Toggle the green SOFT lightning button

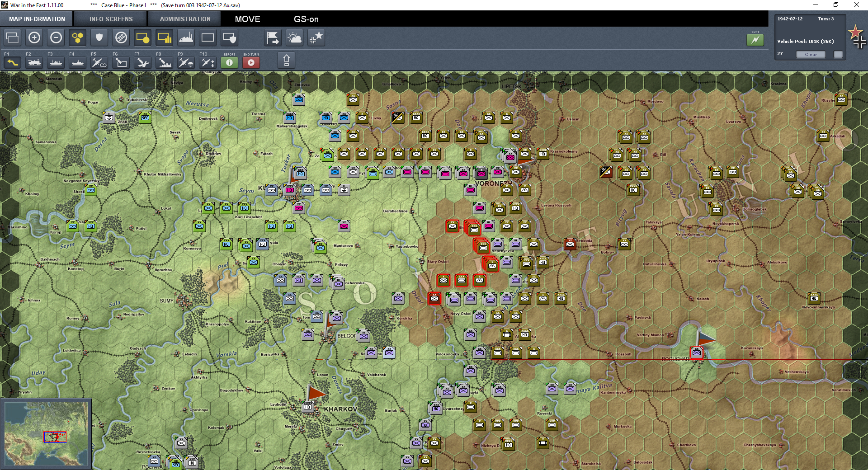click(755, 40)
